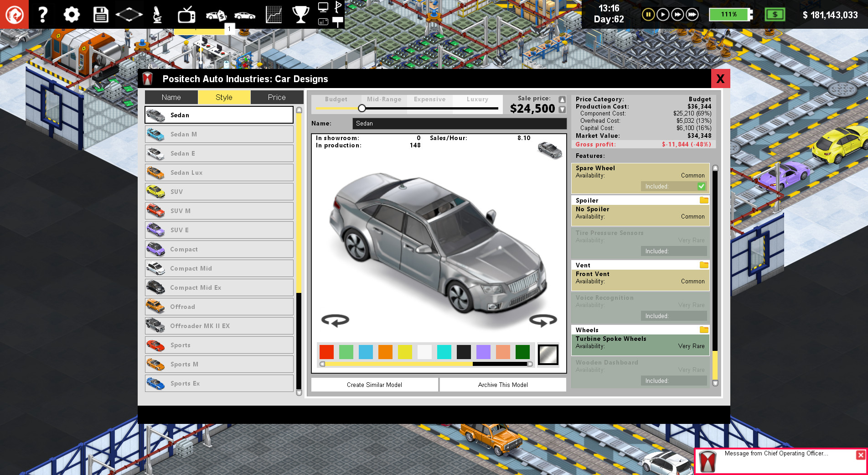Switch to the Price sorting tab

(x=277, y=97)
